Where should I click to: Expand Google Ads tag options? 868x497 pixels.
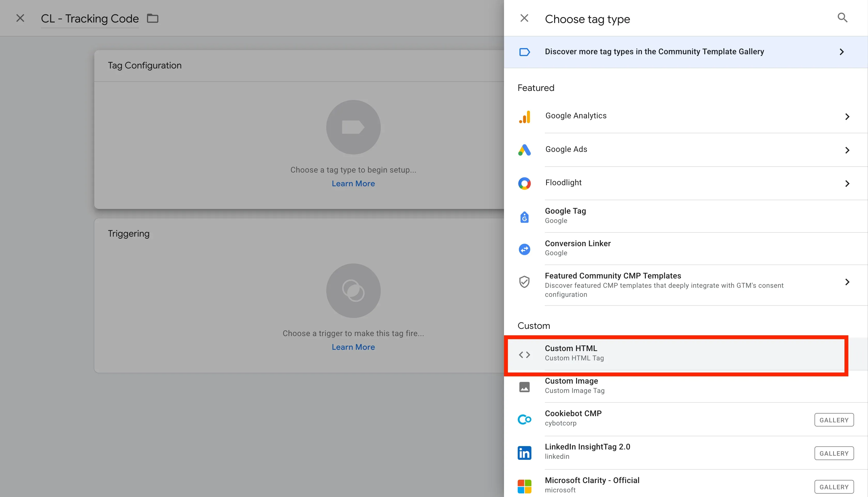click(x=847, y=150)
